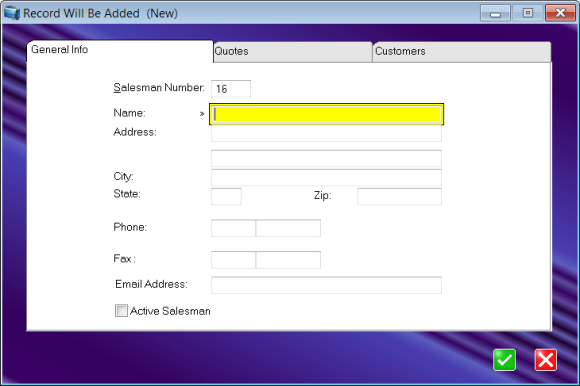580x386 pixels.
Task: Click the red X cancel icon
Action: (x=546, y=360)
